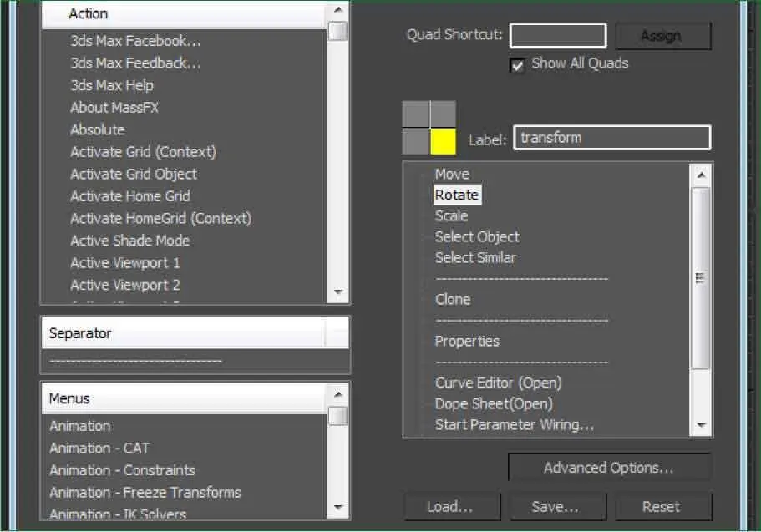
Task: Click the Action list scroll down arrow
Action: pyautogui.click(x=338, y=291)
